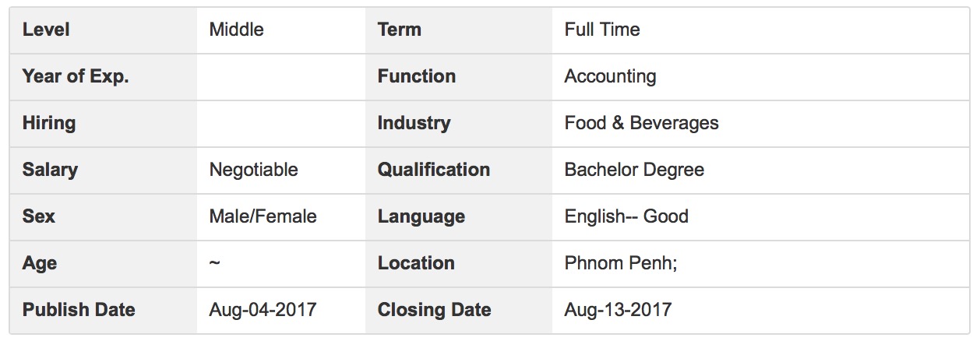Click the Year of Exp. label
980x341 pixels.
coord(76,76)
